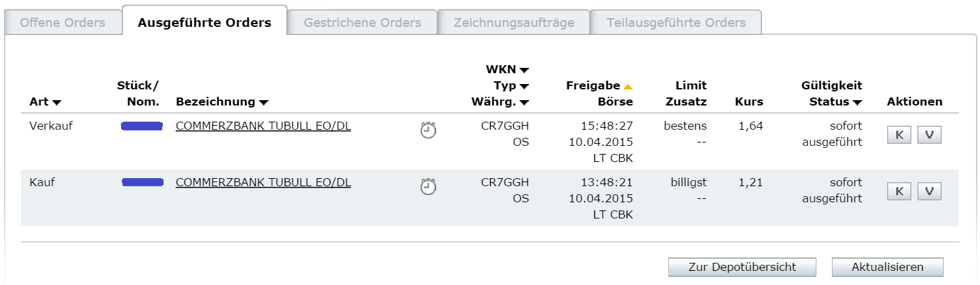This screenshot has width=980, height=285.
Task: Sort orders by the Status arrow
Action: [857, 103]
